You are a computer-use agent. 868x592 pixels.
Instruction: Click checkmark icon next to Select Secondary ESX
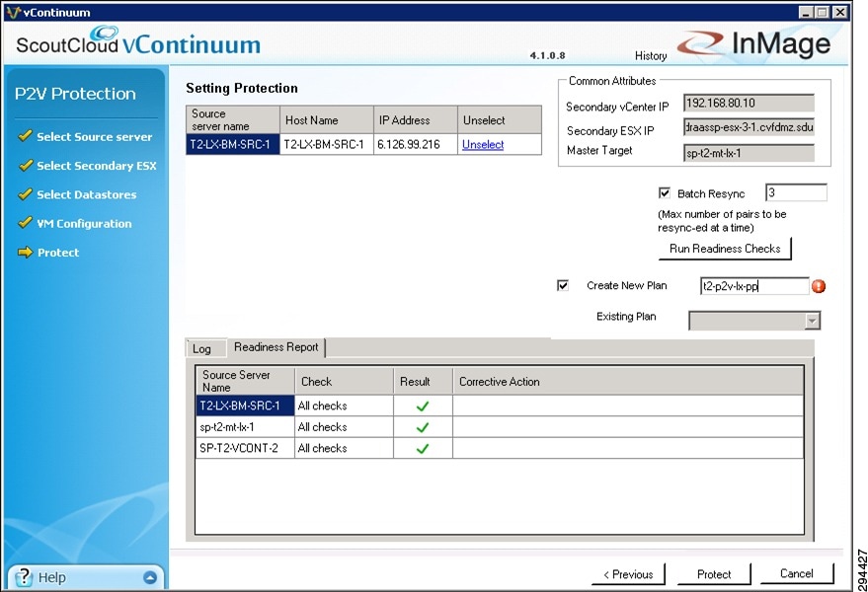(x=25, y=165)
